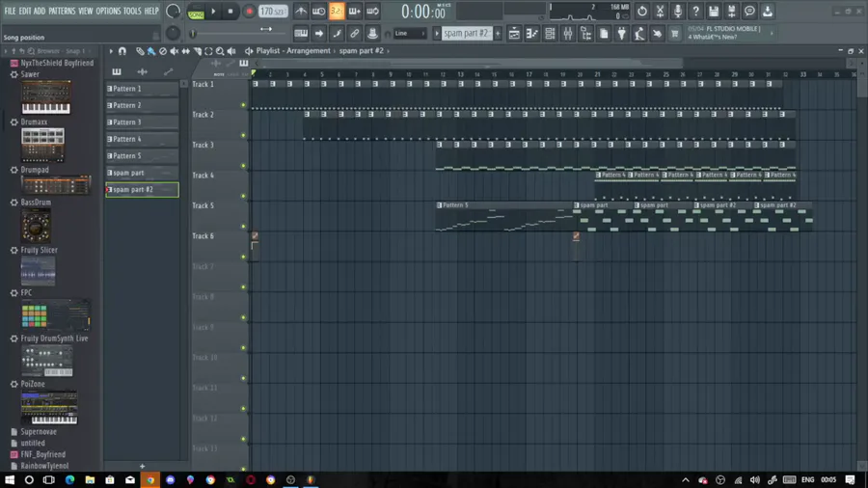Image resolution: width=868 pixels, height=488 pixels.
Task: Open the OPTIONS menu
Action: click(x=108, y=11)
